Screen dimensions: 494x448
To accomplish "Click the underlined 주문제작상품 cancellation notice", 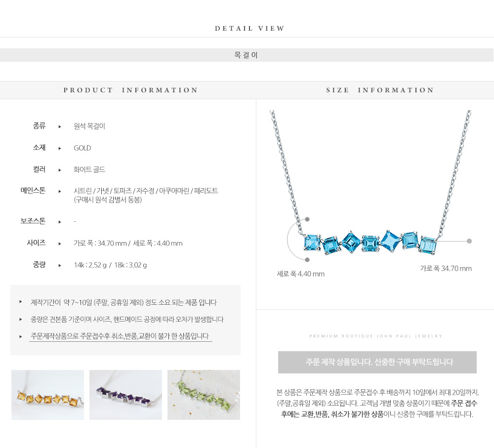I will [120, 336].
